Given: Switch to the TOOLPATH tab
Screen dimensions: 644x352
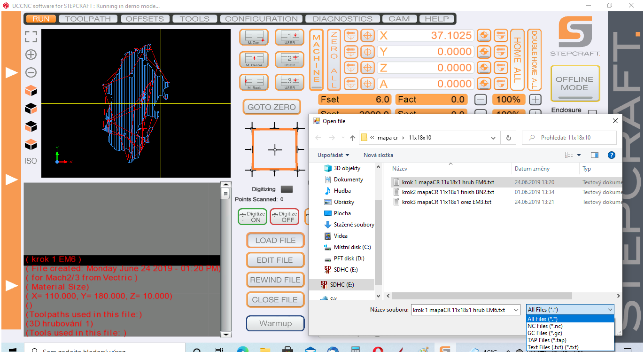Looking at the screenshot, I should pyautogui.click(x=88, y=19).
